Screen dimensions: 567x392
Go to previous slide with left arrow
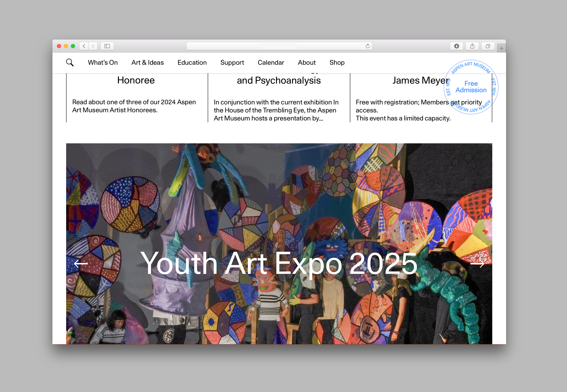(x=81, y=264)
